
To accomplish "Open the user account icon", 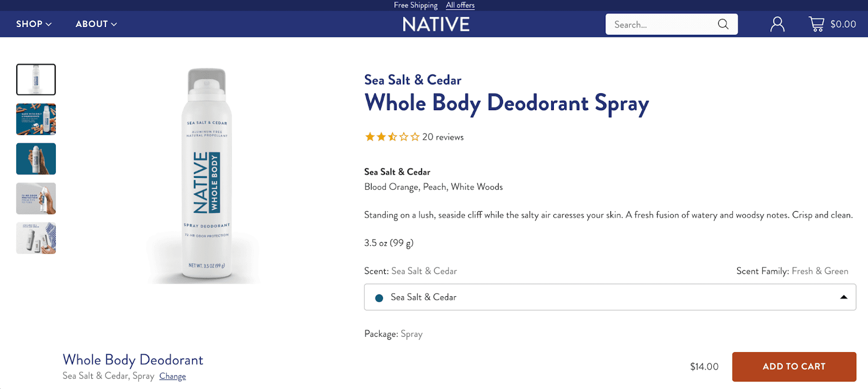I will click(x=777, y=24).
